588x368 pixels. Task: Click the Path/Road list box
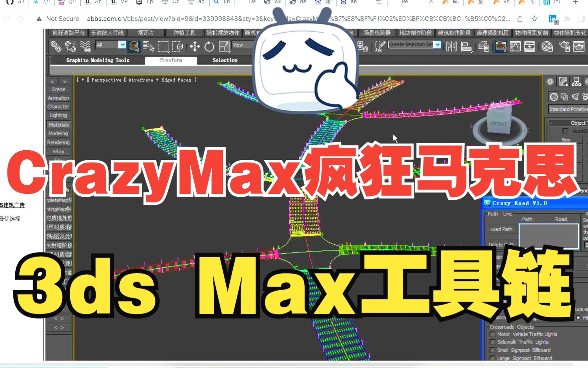pos(549,236)
